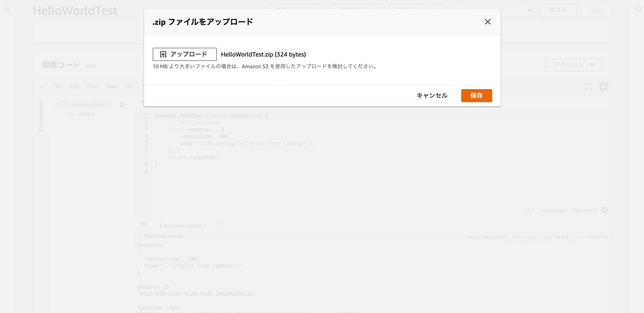Cancel the zip file upload
Viewport: 644px width, 313px height.
coord(432,95)
